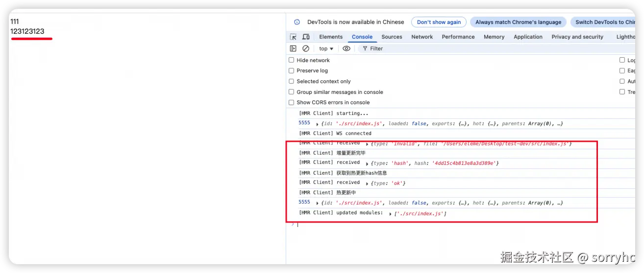Expand the received type 'ok' object
The image size is (644, 273).
point(368,183)
